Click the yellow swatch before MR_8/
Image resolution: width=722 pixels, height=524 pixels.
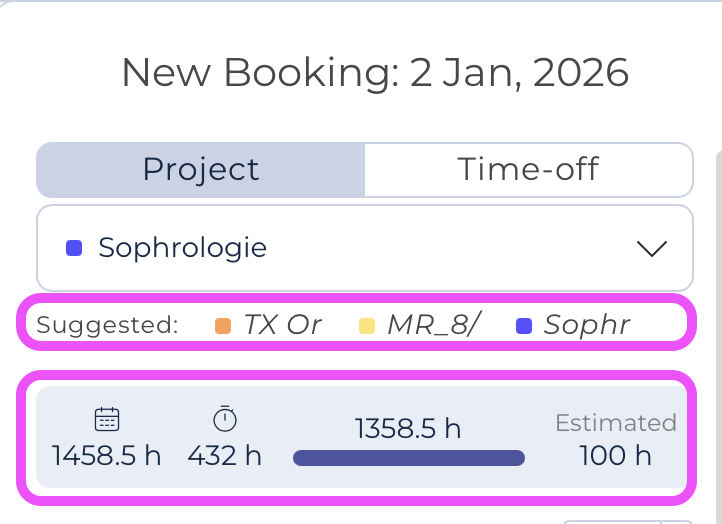[367, 325]
